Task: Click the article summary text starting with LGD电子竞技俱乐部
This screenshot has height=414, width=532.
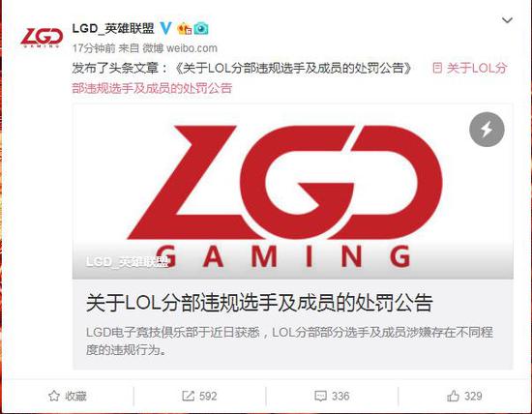Action: point(289,340)
